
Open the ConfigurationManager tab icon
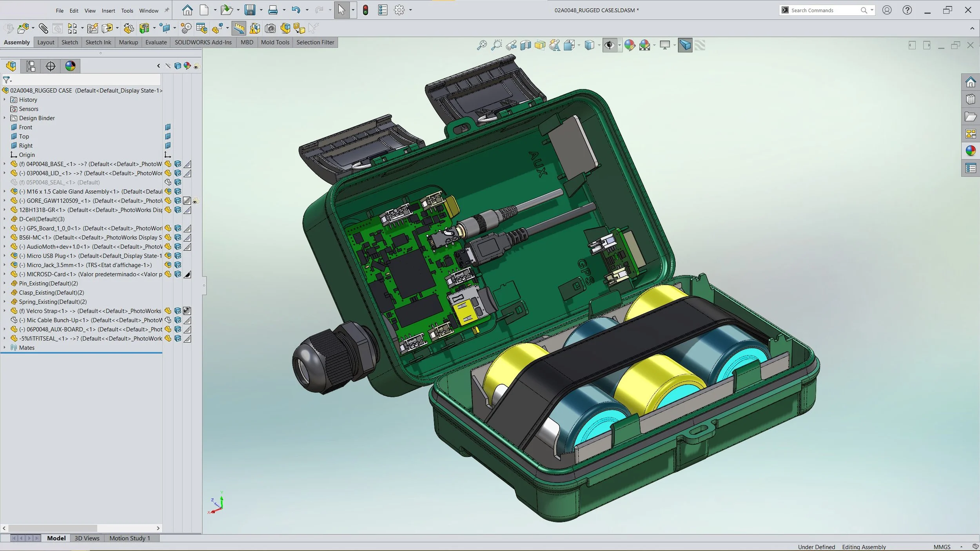point(31,66)
